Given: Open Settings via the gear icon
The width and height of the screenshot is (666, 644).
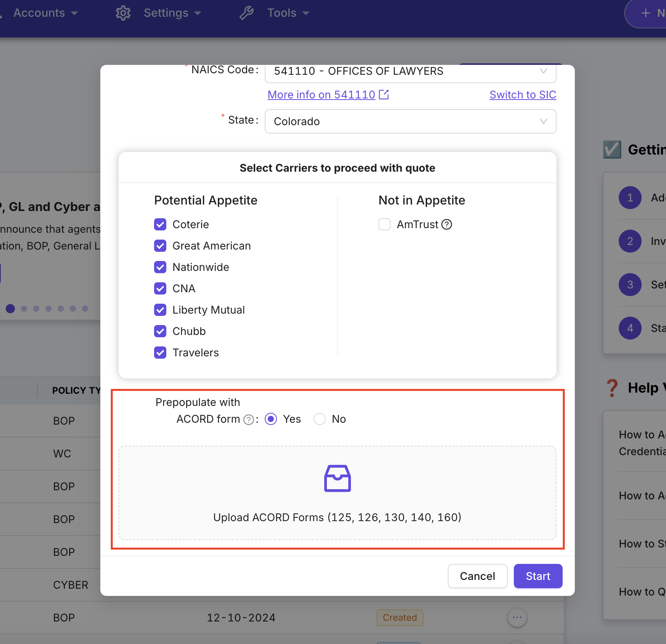Looking at the screenshot, I should 123,13.
